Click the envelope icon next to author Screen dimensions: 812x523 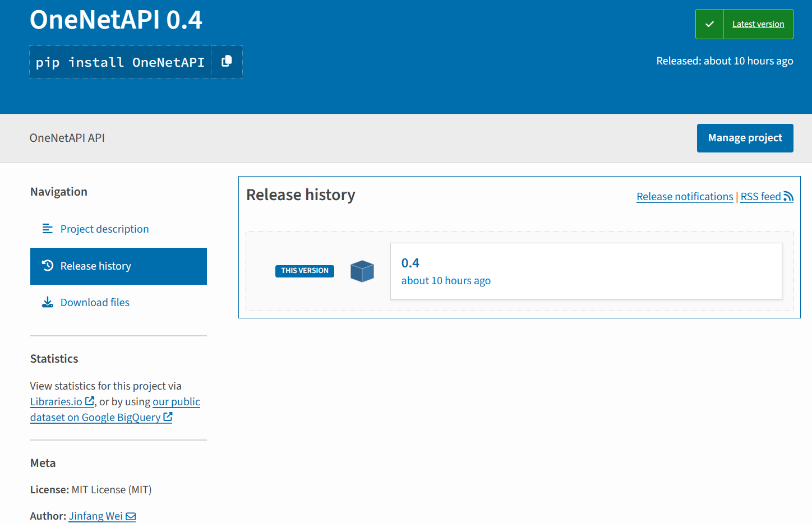(131, 516)
